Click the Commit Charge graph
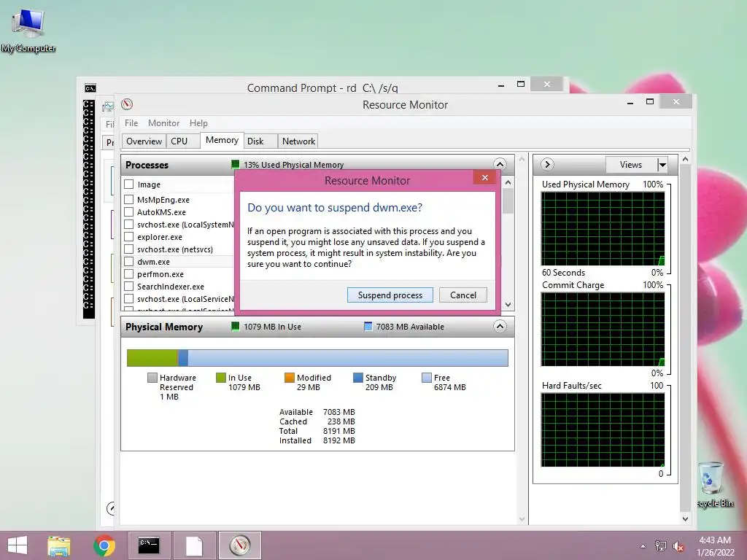The height and width of the screenshot is (560, 747). (603, 329)
